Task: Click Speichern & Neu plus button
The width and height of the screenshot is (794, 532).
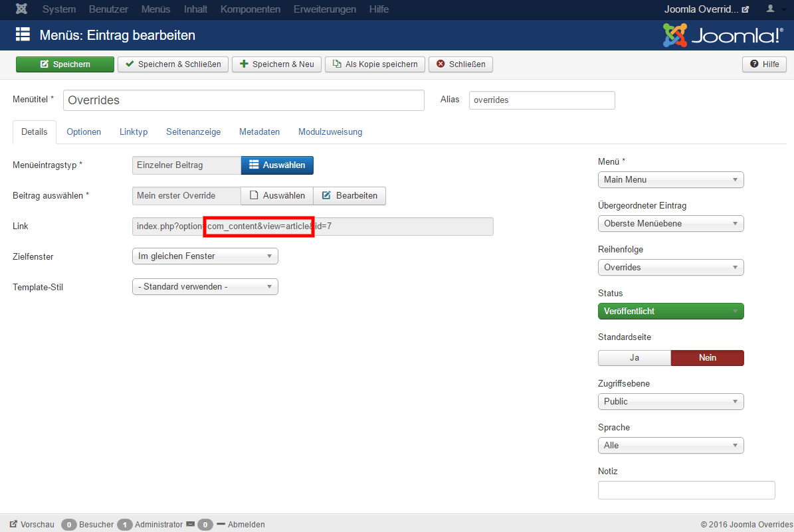Action: click(x=276, y=64)
